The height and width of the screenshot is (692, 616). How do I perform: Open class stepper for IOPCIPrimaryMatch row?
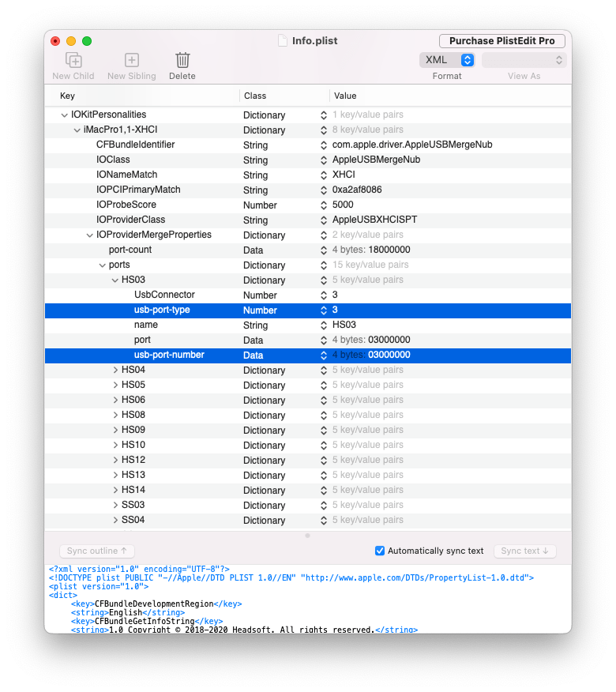[324, 190]
